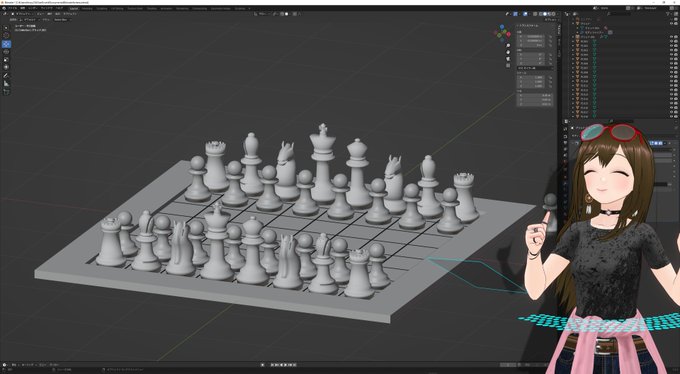The width and height of the screenshot is (680, 374).
Task: Open the outliner filter funnel button
Action: [667, 14]
